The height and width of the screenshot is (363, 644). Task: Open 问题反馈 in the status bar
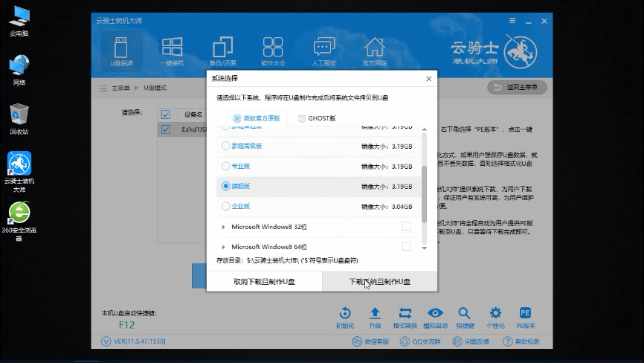(471, 341)
